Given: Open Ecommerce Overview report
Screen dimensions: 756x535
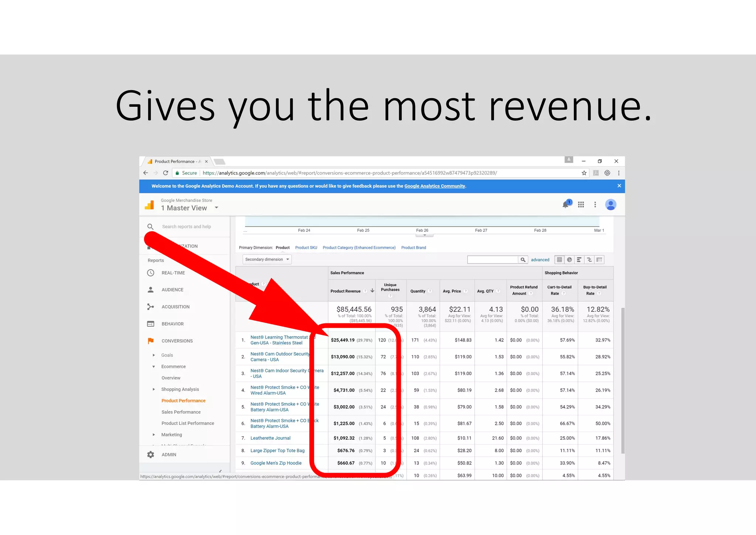Looking at the screenshot, I should coord(171,378).
